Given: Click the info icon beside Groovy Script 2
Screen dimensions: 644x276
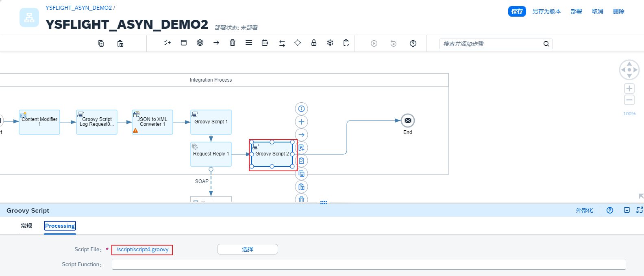Looking at the screenshot, I should click(301, 109).
